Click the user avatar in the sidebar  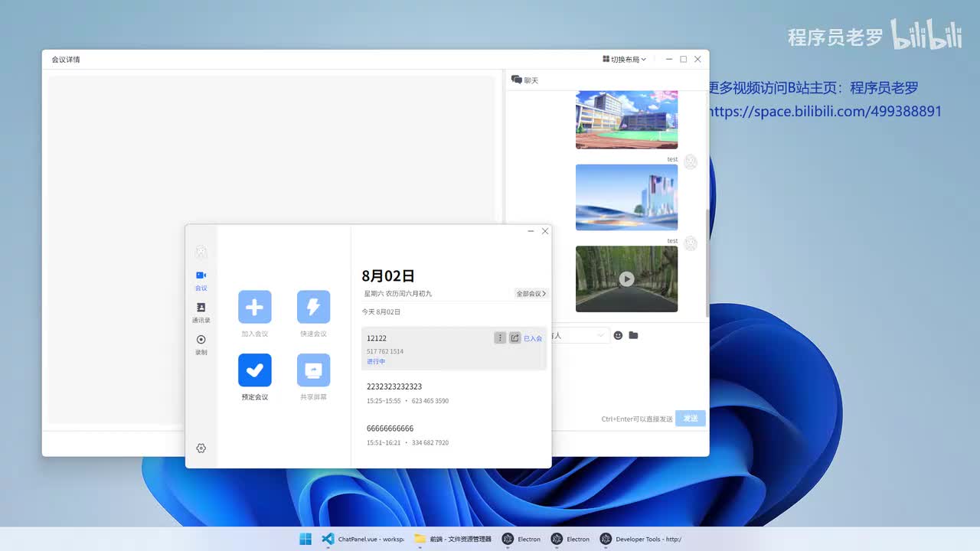pyautogui.click(x=201, y=252)
